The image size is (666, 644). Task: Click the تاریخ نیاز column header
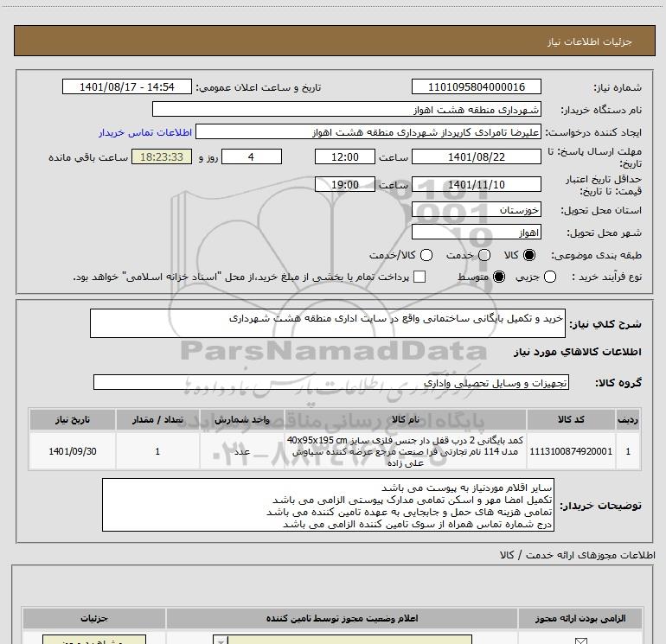pyautogui.click(x=72, y=419)
